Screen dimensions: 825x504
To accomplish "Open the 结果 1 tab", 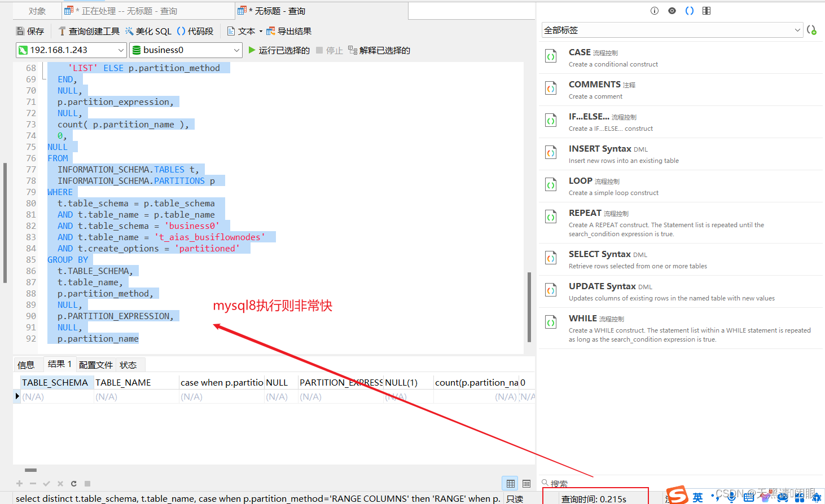I will coord(60,364).
